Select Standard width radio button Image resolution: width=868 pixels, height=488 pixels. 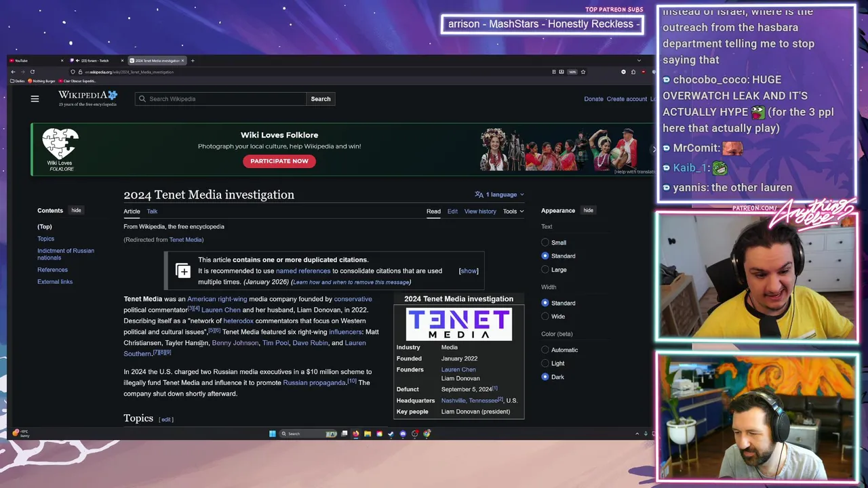pos(545,303)
